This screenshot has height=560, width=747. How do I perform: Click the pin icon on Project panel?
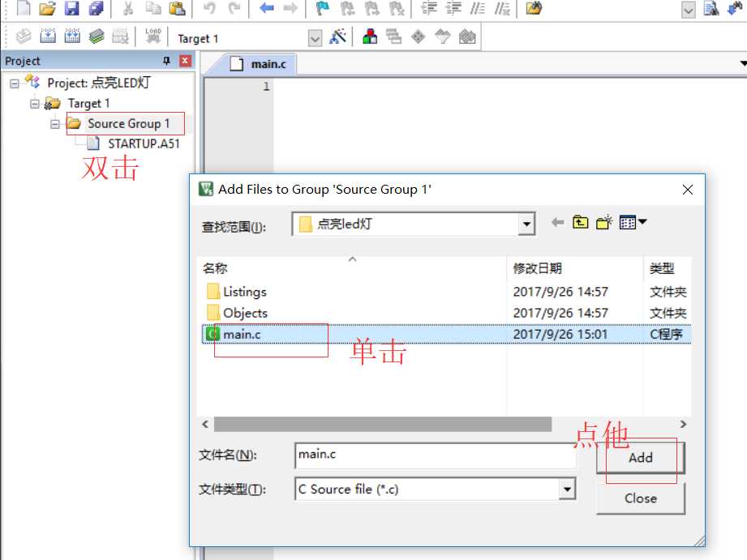tap(166, 61)
